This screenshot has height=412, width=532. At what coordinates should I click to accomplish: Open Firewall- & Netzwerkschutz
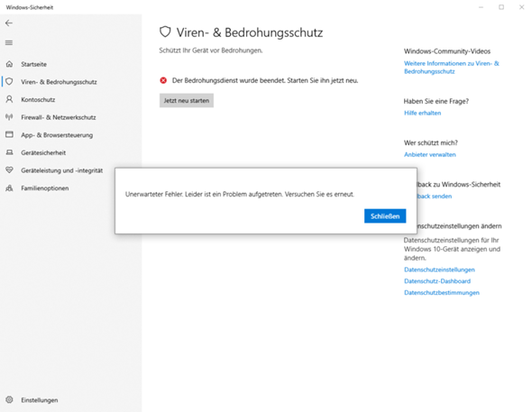pos(59,117)
